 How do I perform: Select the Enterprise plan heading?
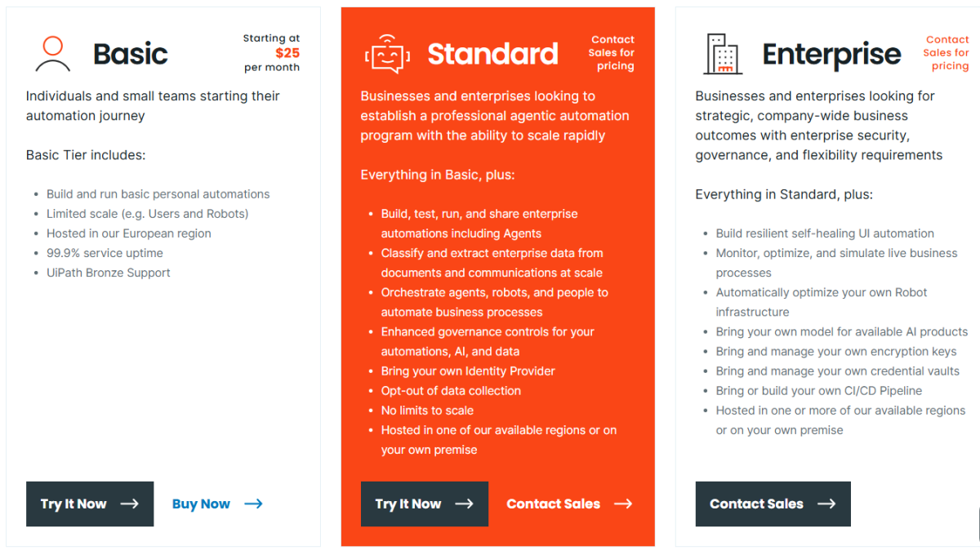831,55
